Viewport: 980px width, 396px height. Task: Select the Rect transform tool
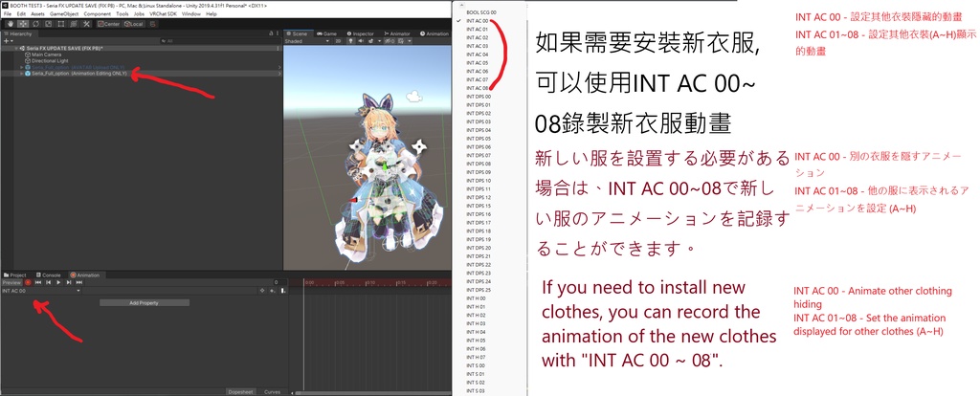click(x=61, y=24)
